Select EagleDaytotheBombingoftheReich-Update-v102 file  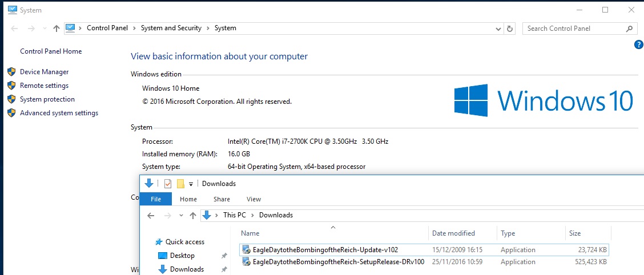[x=325, y=249]
